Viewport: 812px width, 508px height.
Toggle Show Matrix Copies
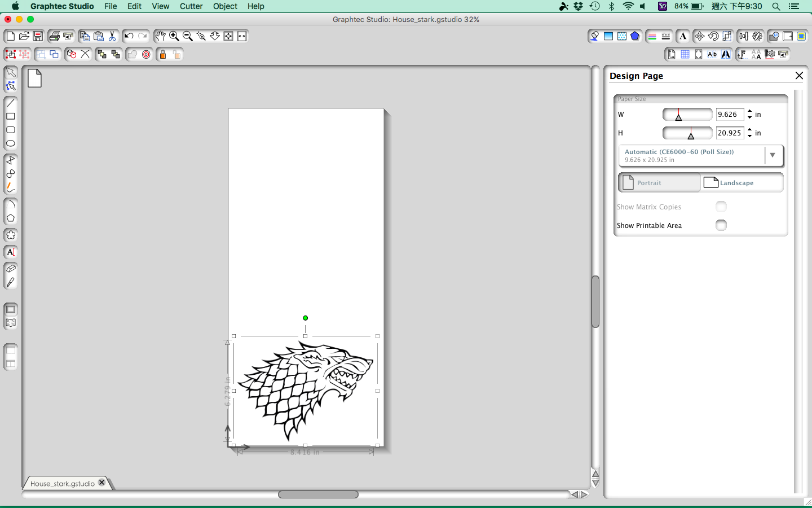(x=721, y=207)
